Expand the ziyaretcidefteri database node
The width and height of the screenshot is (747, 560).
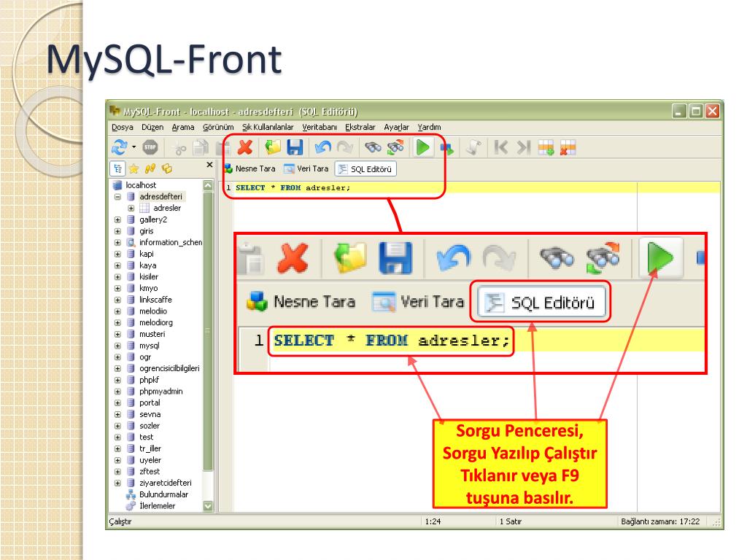pos(117,483)
